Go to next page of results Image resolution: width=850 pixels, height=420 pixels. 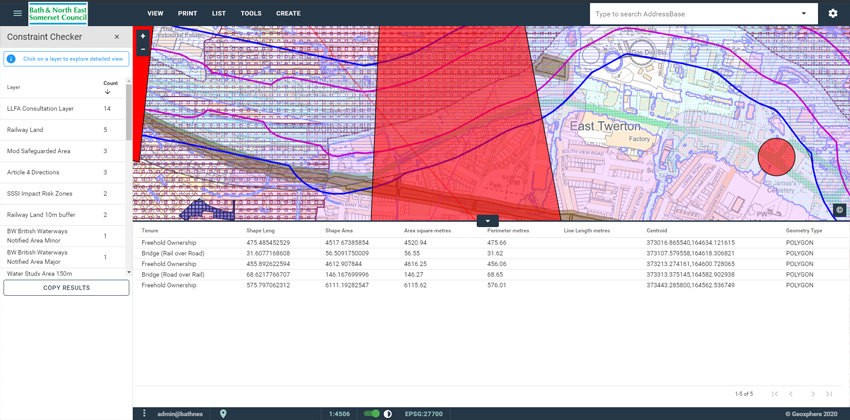pyautogui.click(x=813, y=394)
